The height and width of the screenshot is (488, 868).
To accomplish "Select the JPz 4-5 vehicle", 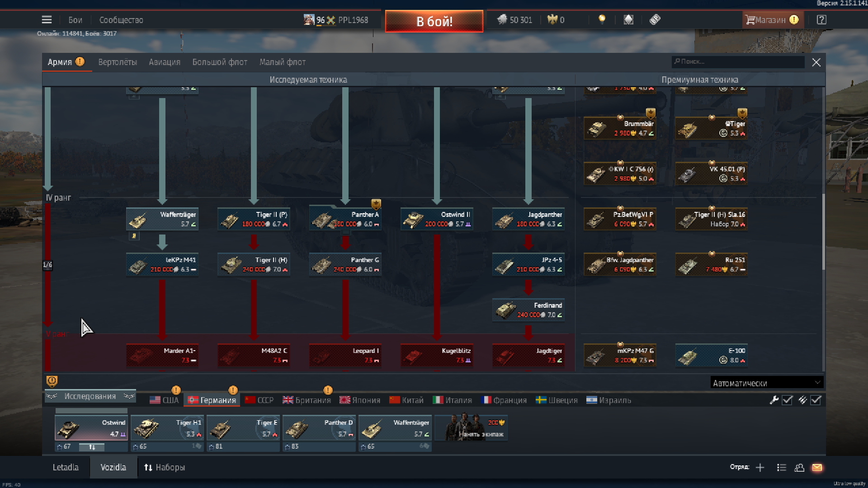I will pos(528,264).
